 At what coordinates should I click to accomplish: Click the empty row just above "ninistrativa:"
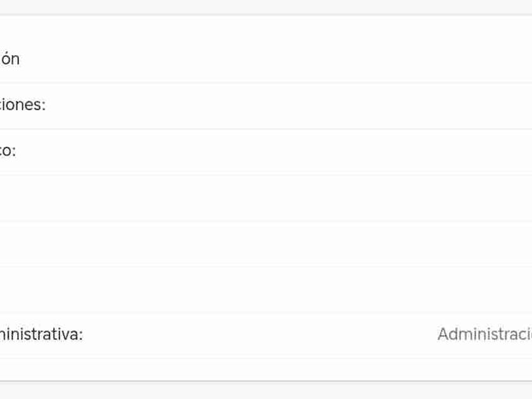tap(266, 289)
